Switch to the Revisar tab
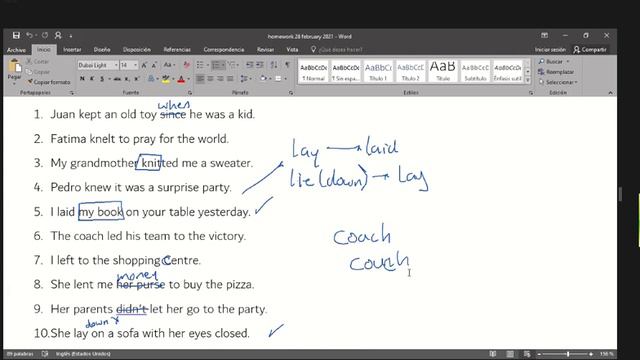This screenshot has width=640, height=360. point(265,50)
